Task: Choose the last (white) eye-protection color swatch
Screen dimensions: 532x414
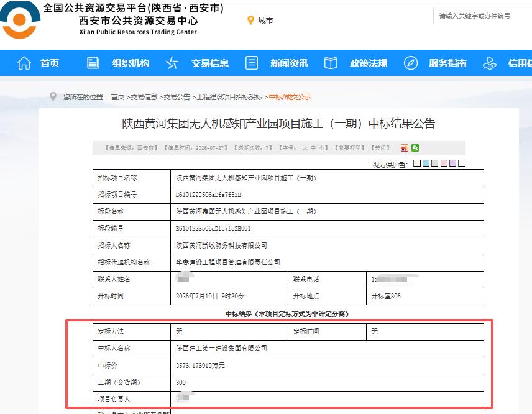Action: [x=462, y=163]
